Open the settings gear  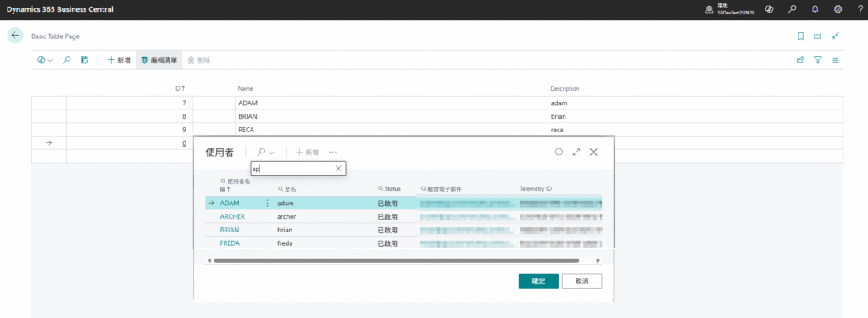pyautogui.click(x=838, y=8)
